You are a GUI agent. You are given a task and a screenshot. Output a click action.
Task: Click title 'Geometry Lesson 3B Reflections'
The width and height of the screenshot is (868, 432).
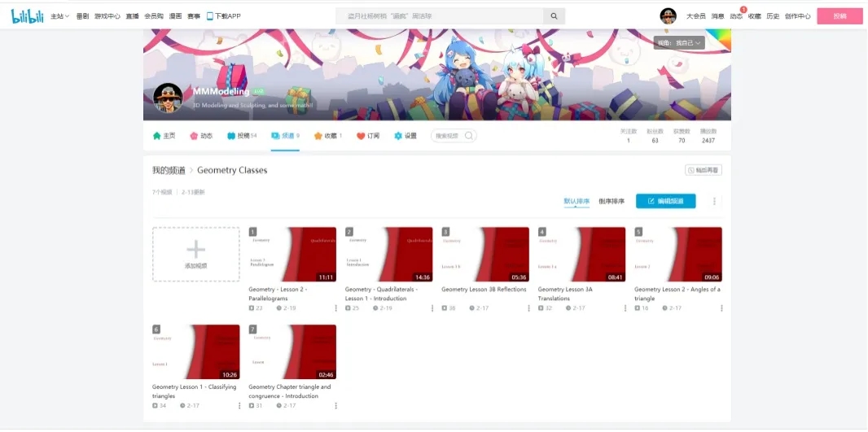484,290
